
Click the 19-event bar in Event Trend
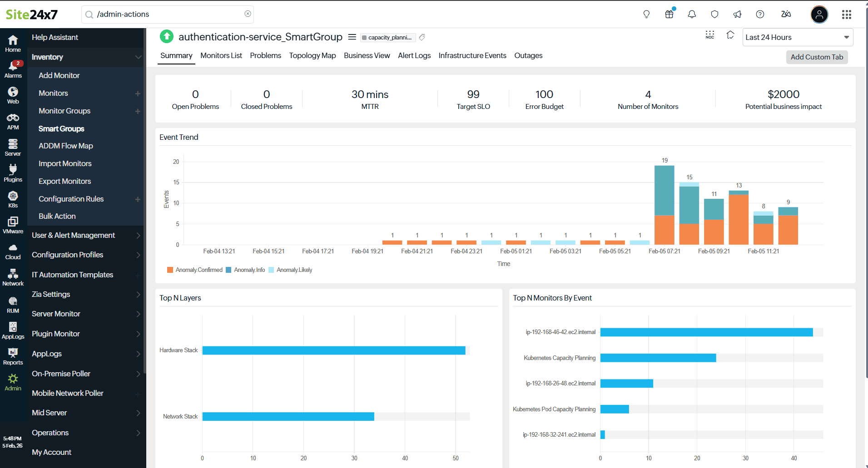pyautogui.click(x=664, y=204)
